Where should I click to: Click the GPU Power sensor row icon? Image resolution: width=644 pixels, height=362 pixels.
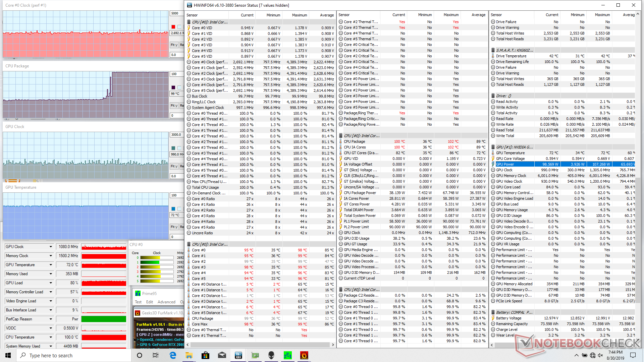pos(493,164)
